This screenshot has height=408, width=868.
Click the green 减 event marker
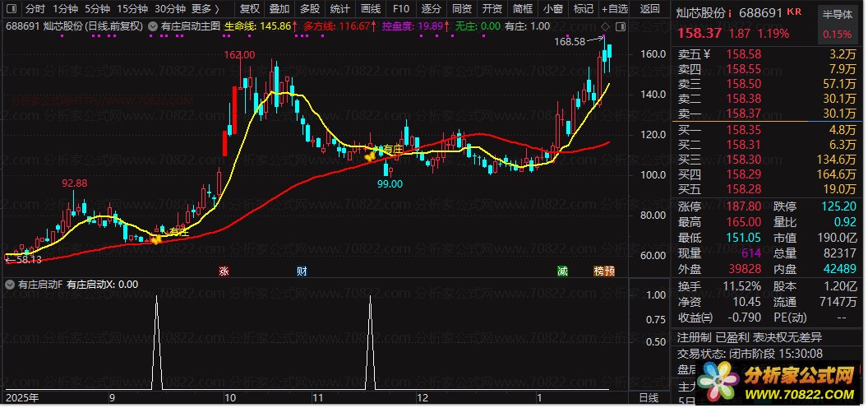point(562,271)
